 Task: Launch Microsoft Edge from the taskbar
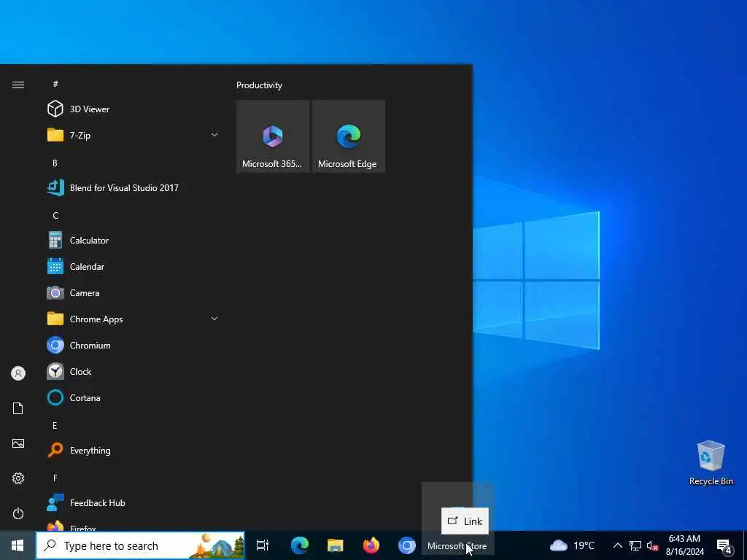click(300, 545)
